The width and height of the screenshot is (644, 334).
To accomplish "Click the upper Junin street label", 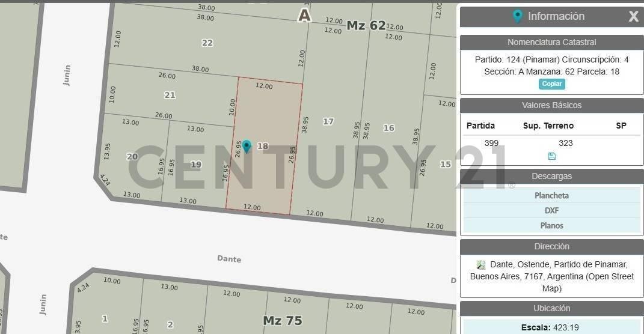I will pos(67,76).
